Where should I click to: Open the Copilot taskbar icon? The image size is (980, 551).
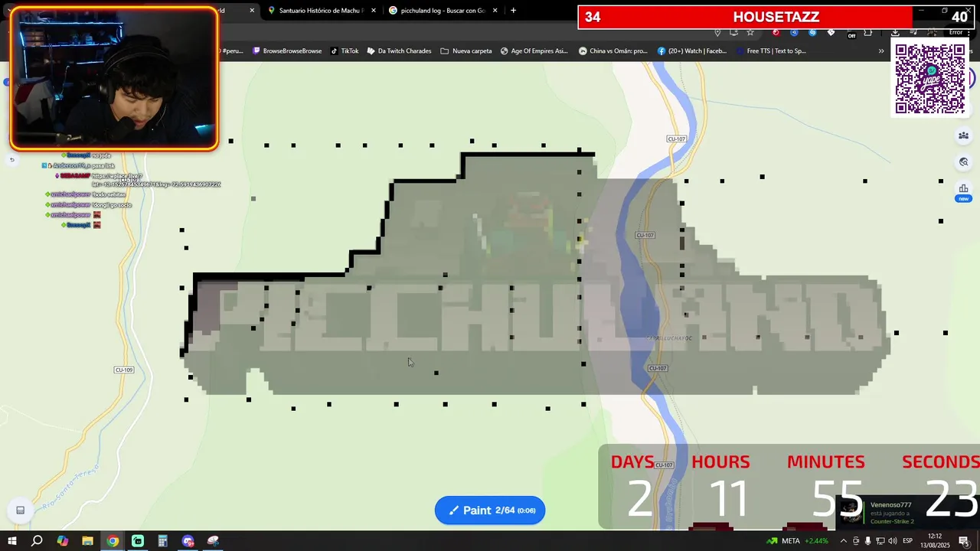62,541
